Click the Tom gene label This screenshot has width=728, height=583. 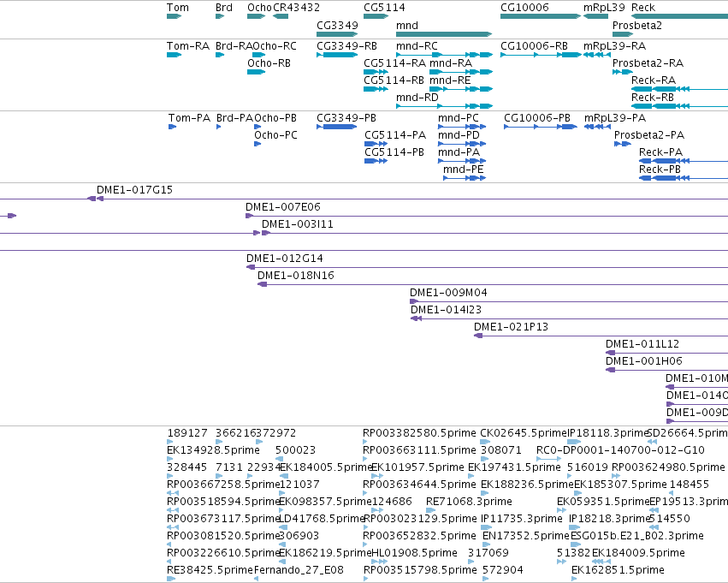coord(178,8)
